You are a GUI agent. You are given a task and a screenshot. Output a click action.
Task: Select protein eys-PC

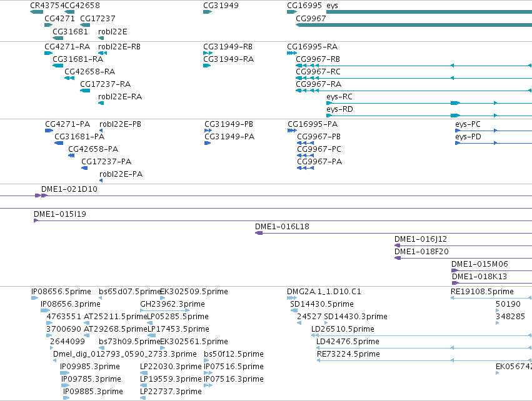[468, 124]
